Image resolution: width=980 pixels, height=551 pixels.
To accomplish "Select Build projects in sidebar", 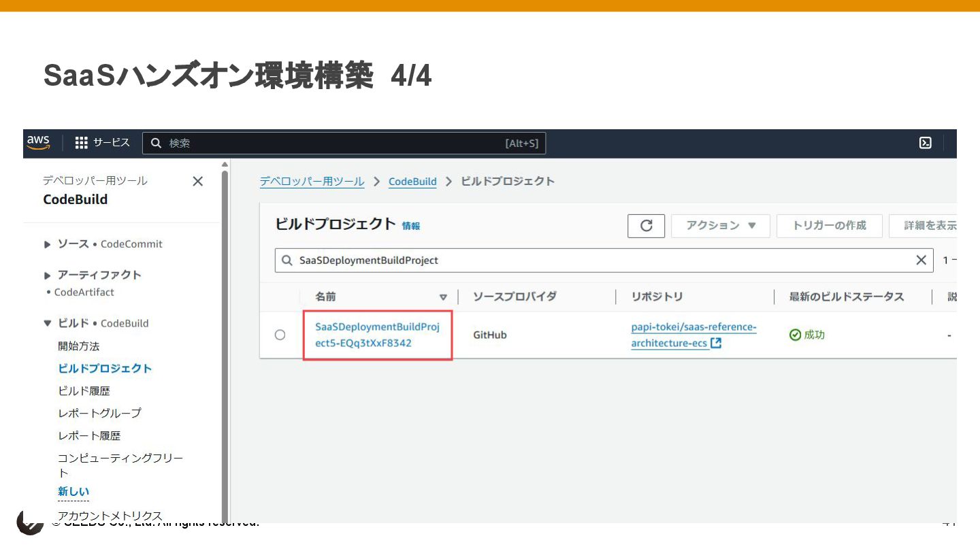I will coord(105,368).
